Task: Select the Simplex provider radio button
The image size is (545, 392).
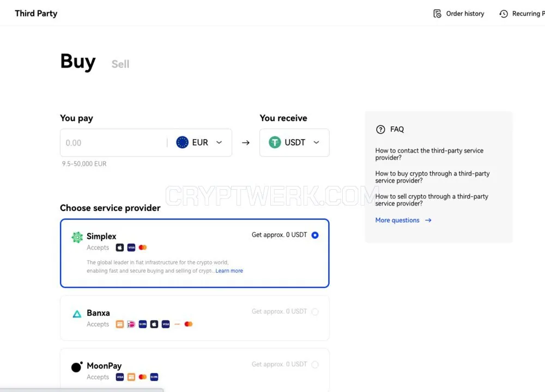Action: [315, 235]
